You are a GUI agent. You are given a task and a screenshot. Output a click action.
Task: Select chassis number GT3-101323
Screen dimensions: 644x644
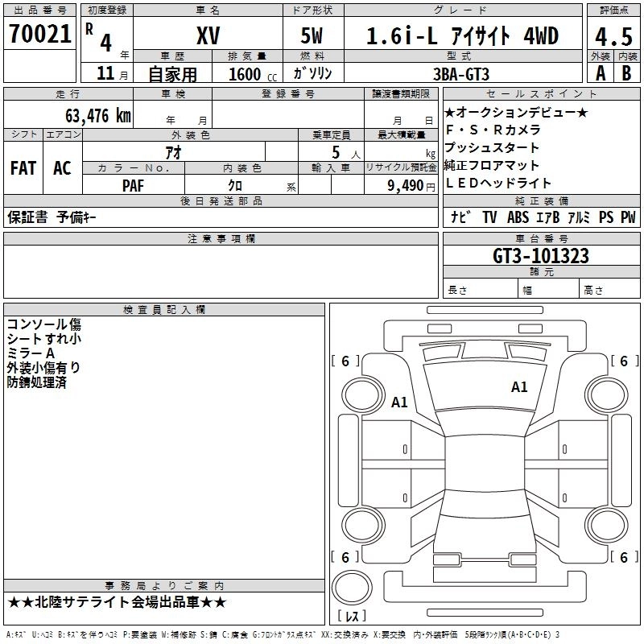click(x=540, y=256)
